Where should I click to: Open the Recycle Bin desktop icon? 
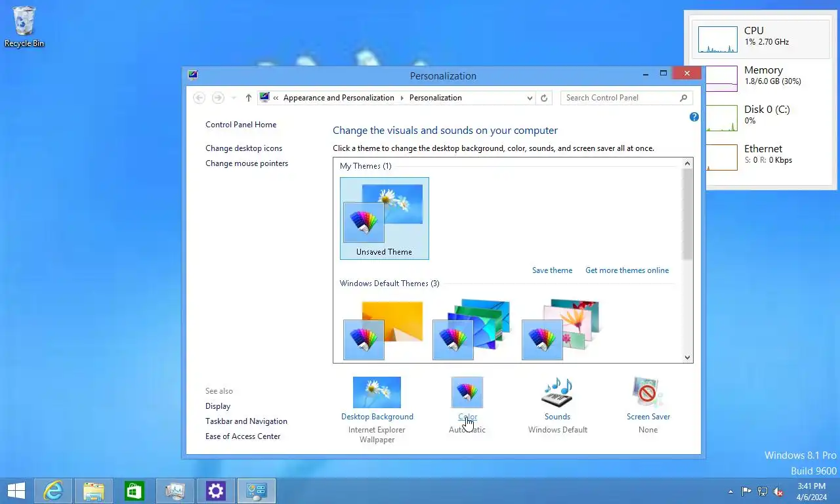coord(24,27)
